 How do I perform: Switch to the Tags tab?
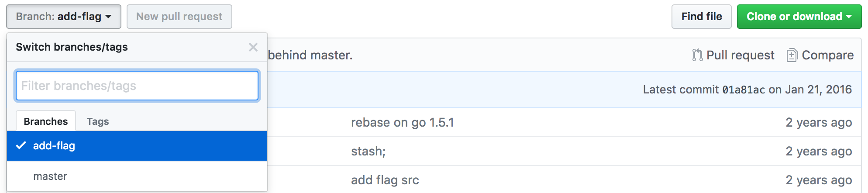tap(98, 121)
